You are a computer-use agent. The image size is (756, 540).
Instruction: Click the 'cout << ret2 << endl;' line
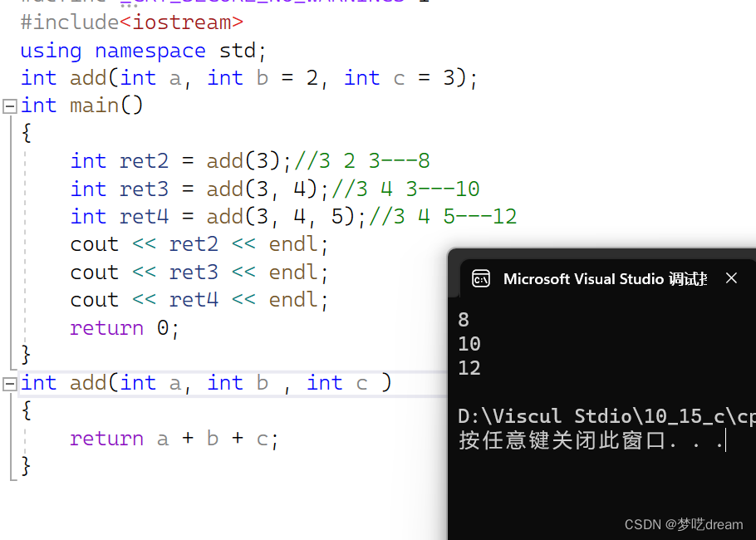tap(199, 244)
